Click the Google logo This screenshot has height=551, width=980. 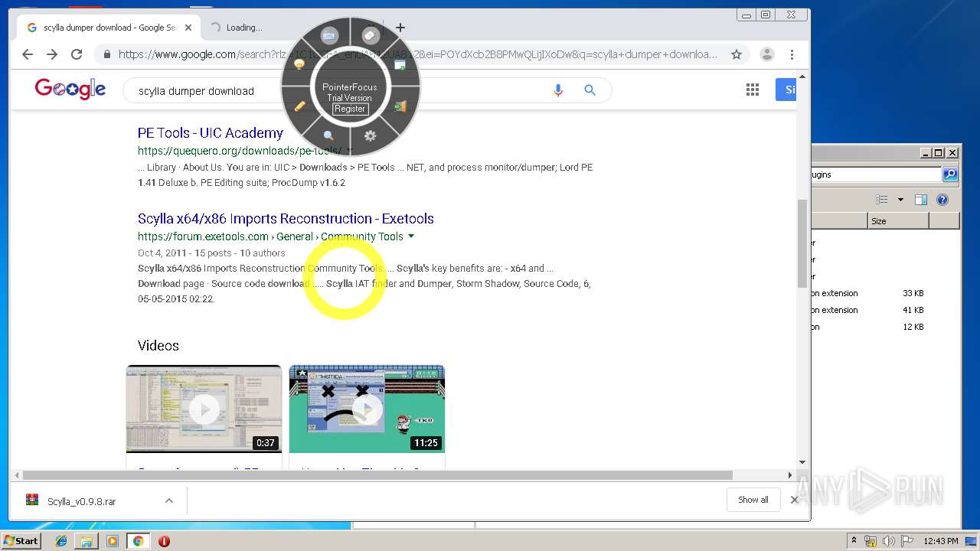coord(70,90)
